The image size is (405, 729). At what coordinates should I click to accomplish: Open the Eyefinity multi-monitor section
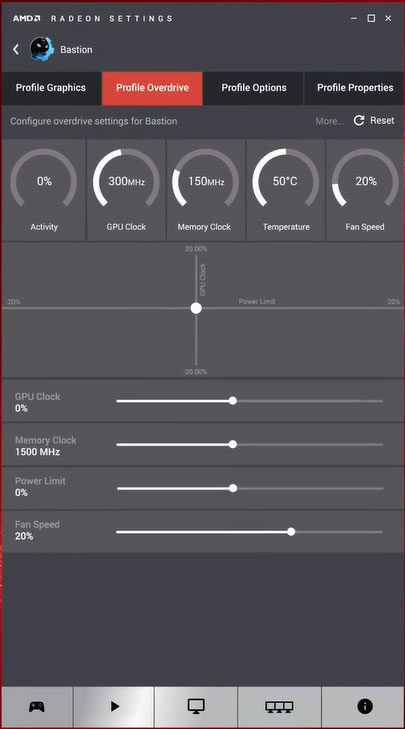click(x=279, y=707)
